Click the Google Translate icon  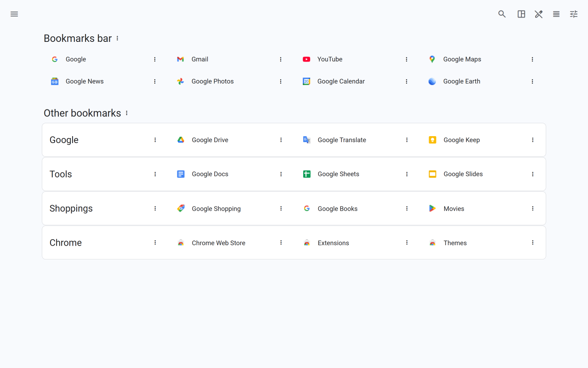point(307,140)
